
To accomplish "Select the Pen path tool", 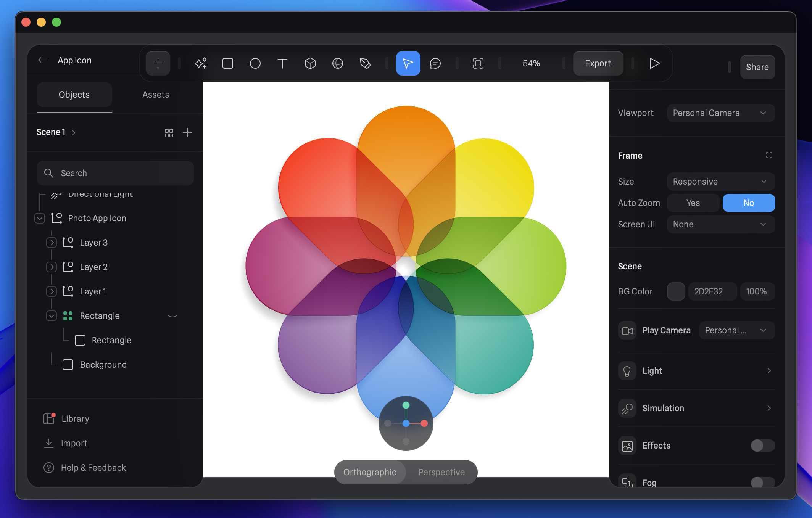I will (x=365, y=63).
